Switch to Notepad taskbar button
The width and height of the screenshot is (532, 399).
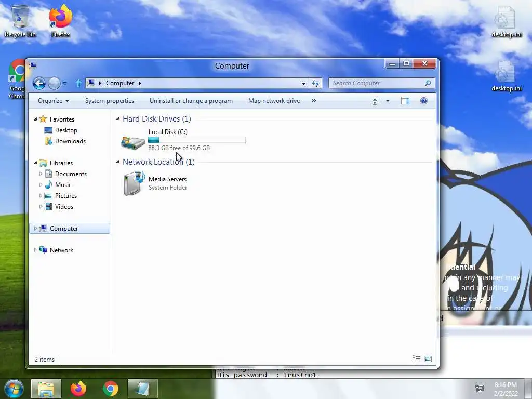[142, 389]
